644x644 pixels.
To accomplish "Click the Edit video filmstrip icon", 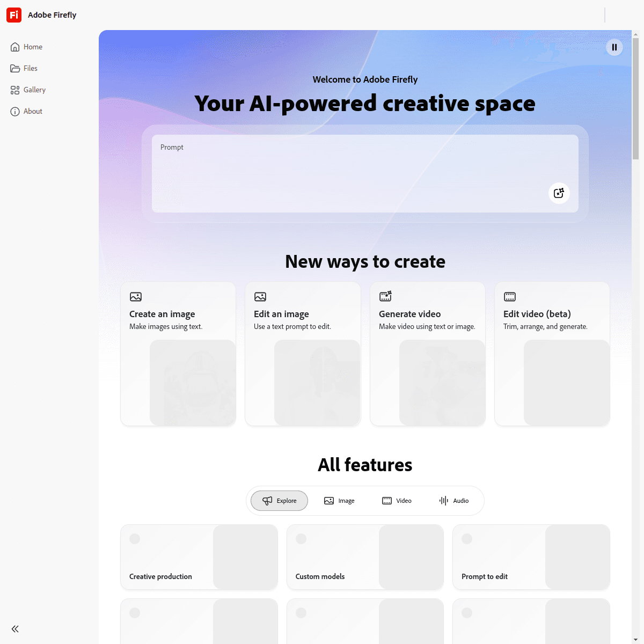I will point(510,297).
